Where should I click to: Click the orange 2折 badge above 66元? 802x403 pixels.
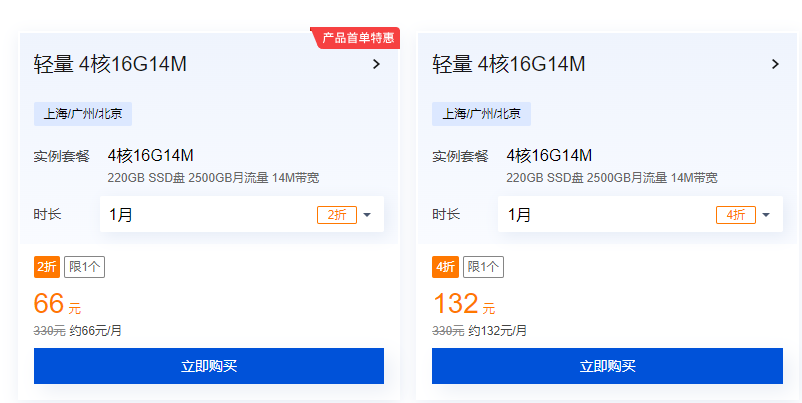pos(47,267)
